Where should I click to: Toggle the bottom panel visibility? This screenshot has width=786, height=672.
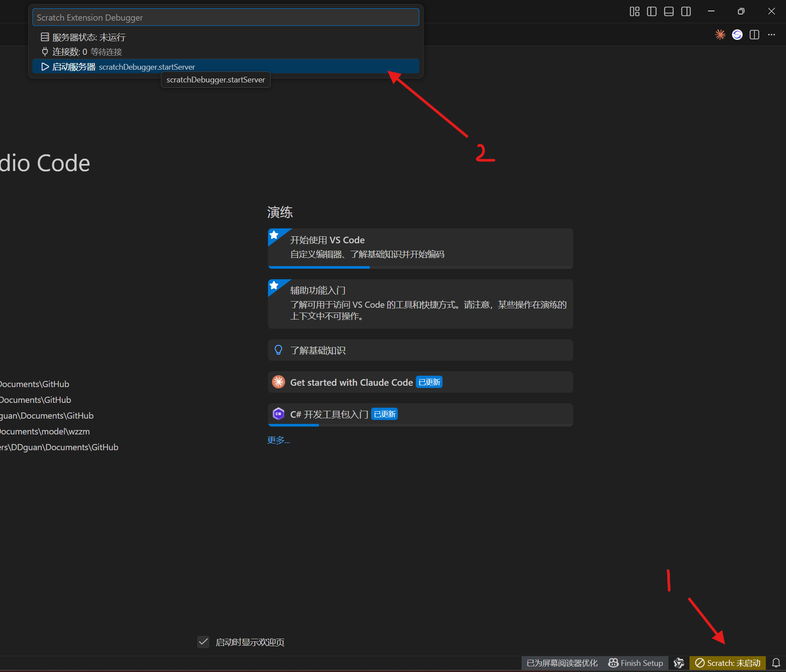[x=669, y=11]
